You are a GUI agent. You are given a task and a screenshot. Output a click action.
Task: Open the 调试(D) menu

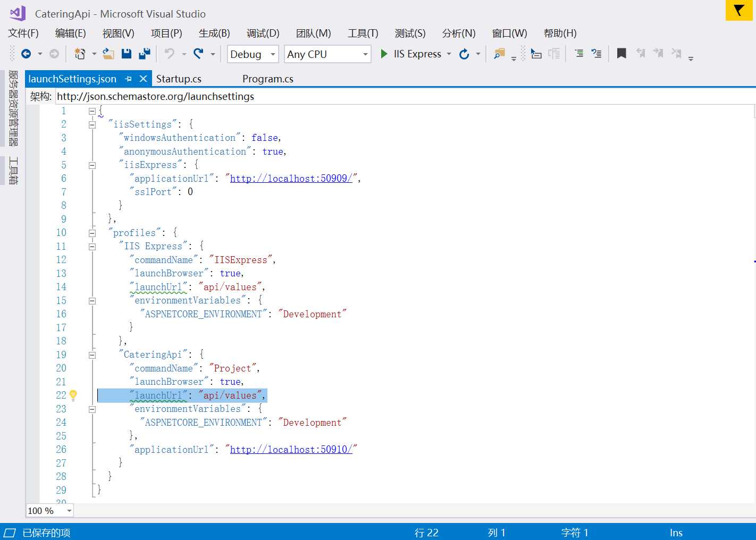pyautogui.click(x=263, y=33)
